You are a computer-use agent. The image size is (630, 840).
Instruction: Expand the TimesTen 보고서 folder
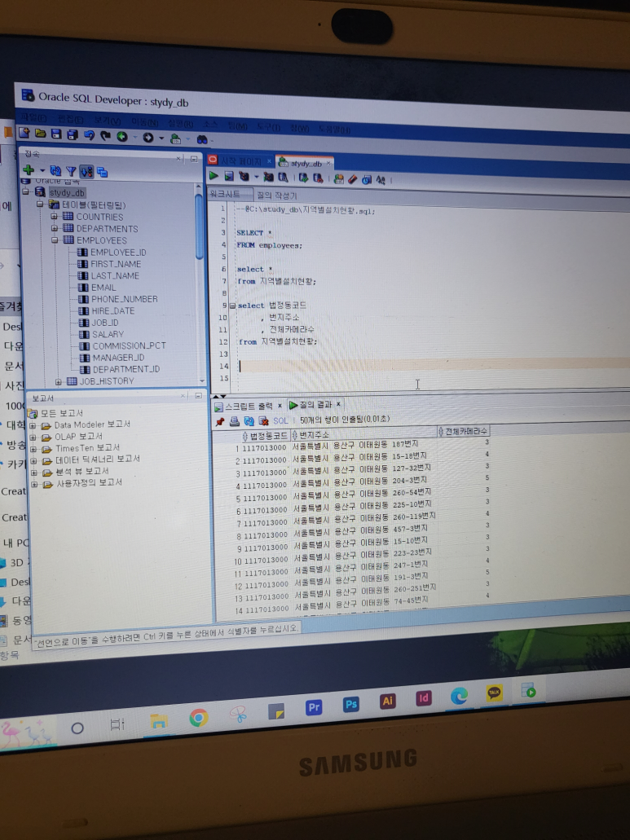pyautogui.click(x=33, y=449)
